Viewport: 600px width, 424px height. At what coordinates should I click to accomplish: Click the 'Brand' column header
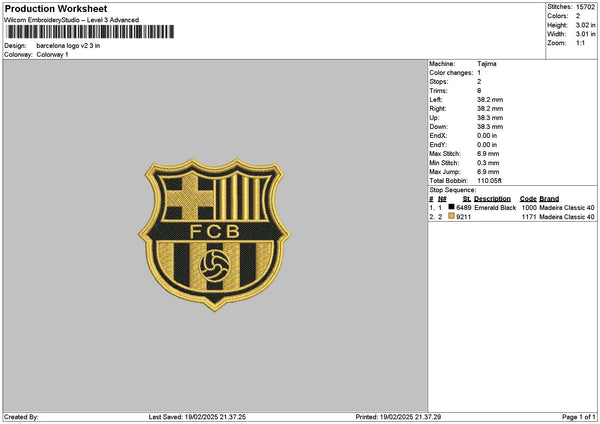[x=549, y=199]
